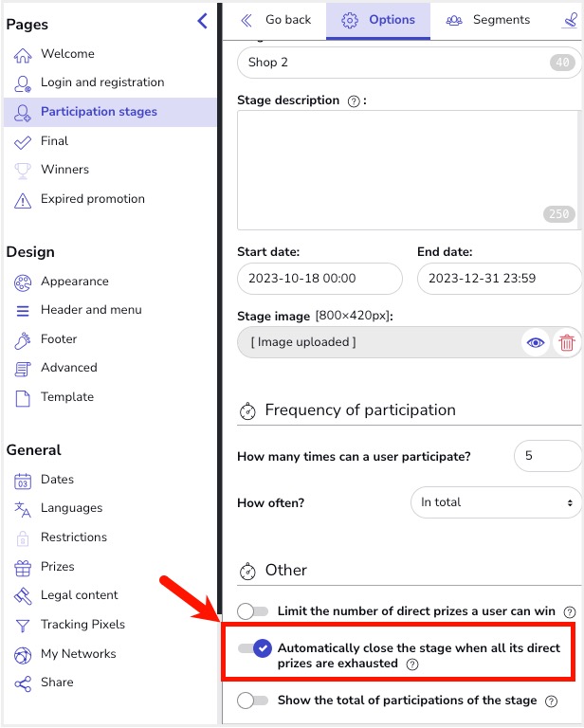Click the eye icon to preview stage image

pyautogui.click(x=537, y=343)
